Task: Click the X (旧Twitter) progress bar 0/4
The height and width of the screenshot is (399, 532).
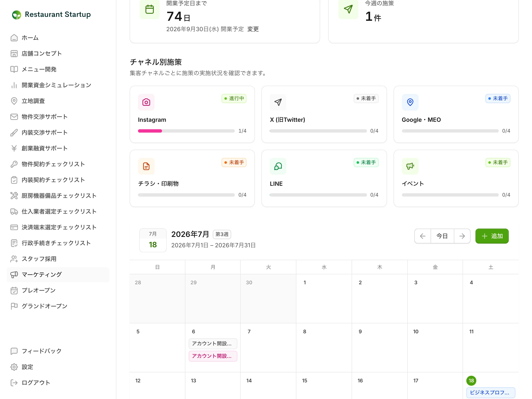Action: [x=318, y=131]
